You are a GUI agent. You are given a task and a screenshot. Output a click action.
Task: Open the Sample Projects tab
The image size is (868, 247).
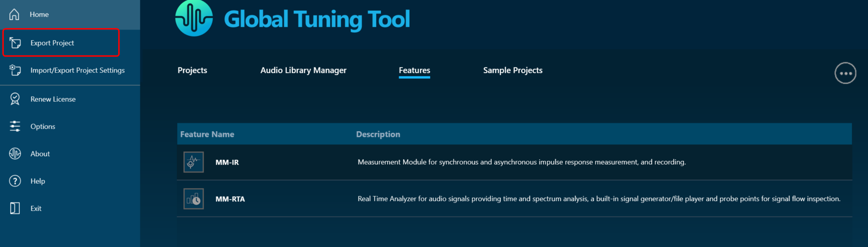click(x=513, y=70)
